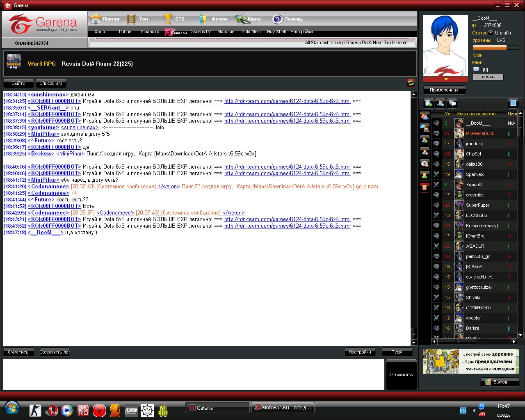
Task: Launch Need for Speed taskbar icon
Action: [x=131, y=410]
